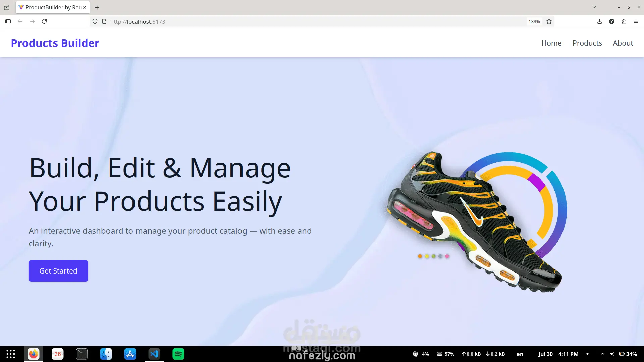Click the reload page icon
Image resolution: width=644 pixels, height=362 pixels.
click(44, 21)
